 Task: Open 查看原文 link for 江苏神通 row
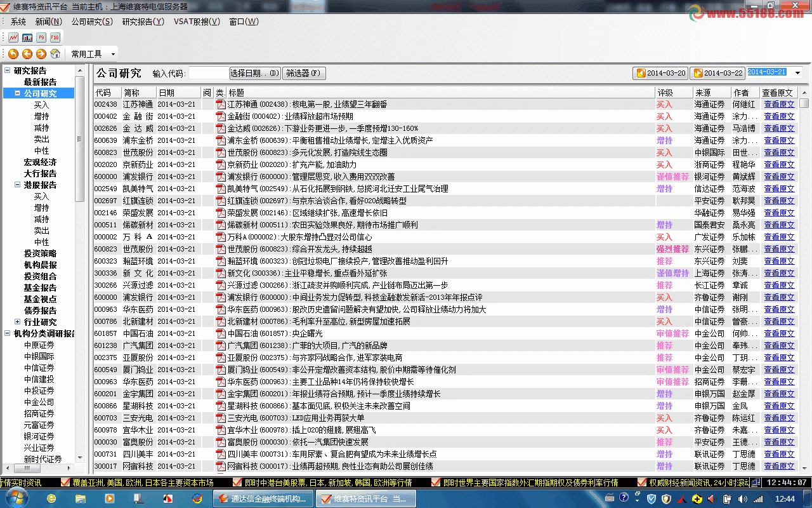pos(779,104)
